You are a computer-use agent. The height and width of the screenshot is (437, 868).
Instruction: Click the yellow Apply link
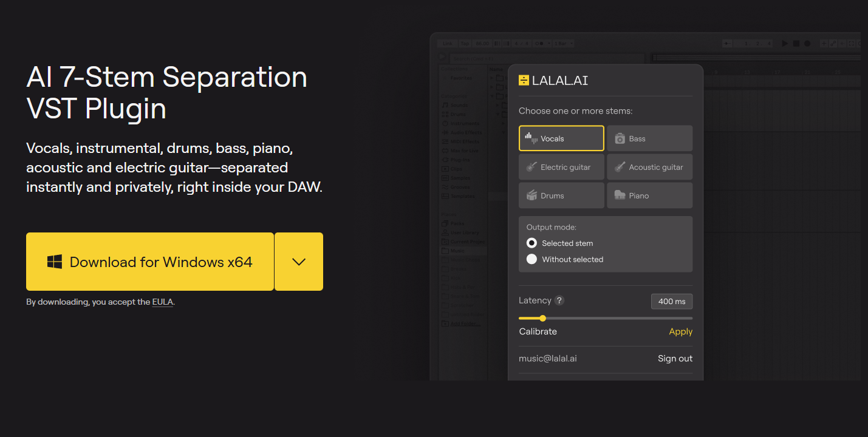coord(680,331)
